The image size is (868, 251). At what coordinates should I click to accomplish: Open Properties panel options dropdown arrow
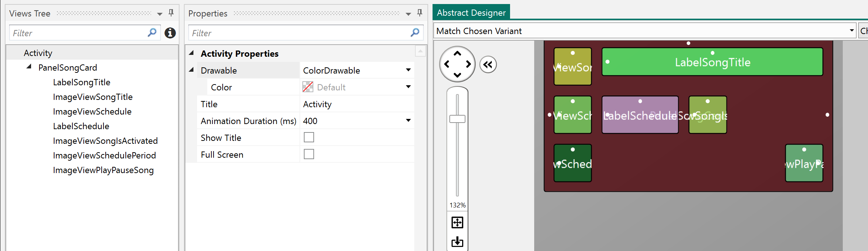(408, 14)
